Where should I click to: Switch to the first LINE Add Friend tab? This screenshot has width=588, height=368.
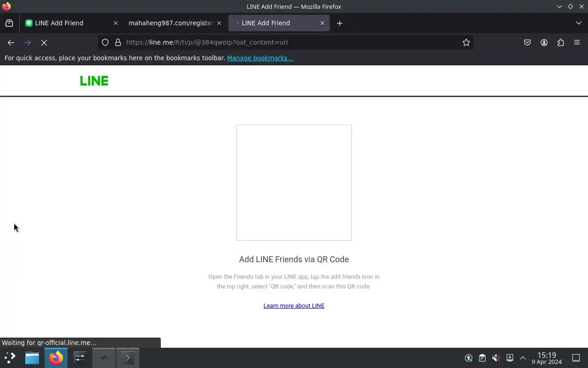coord(71,23)
